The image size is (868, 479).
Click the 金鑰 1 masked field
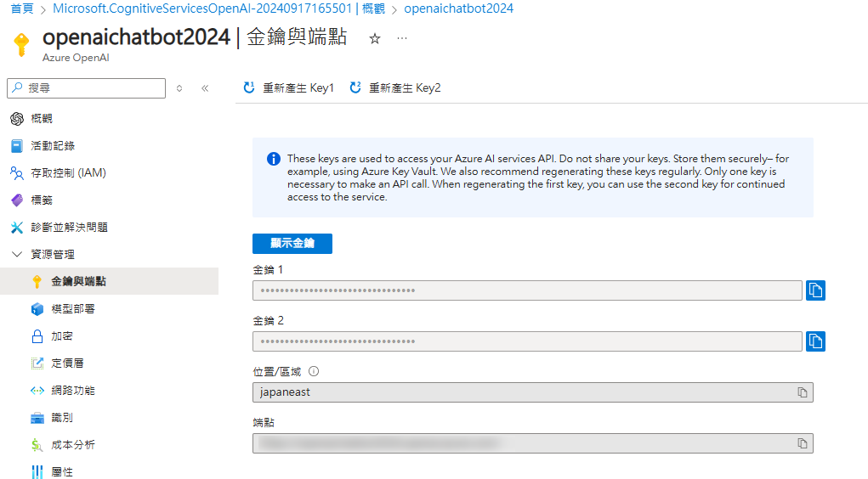527,290
